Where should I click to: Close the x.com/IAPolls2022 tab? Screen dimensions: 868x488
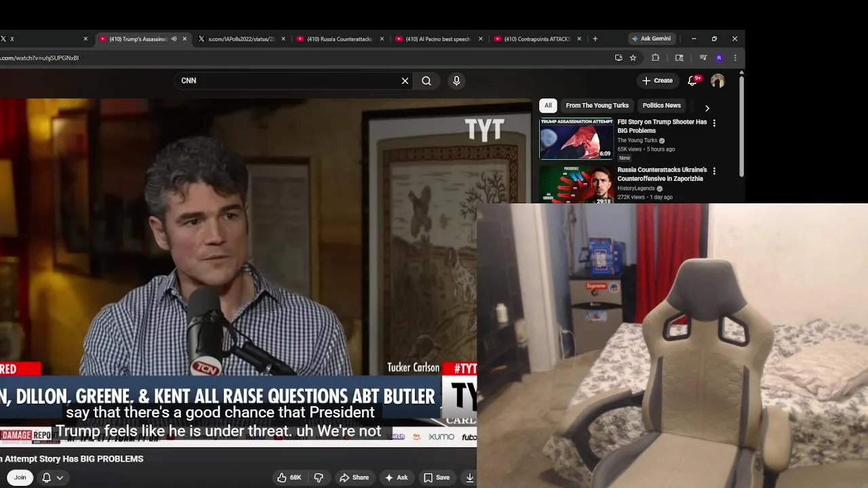(283, 39)
